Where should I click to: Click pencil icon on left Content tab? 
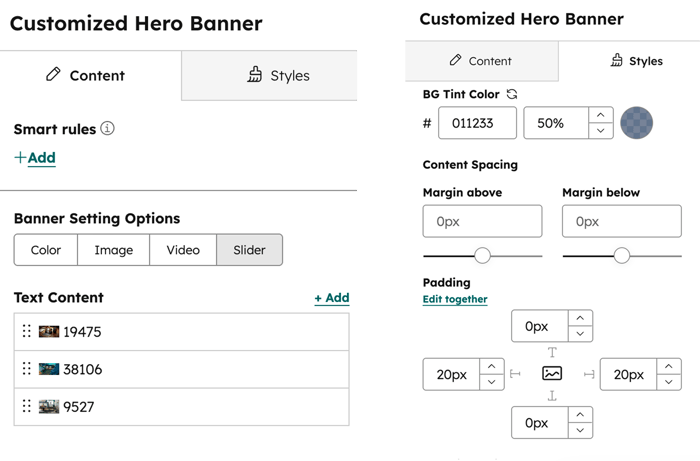pyautogui.click(x=54, y=75)
